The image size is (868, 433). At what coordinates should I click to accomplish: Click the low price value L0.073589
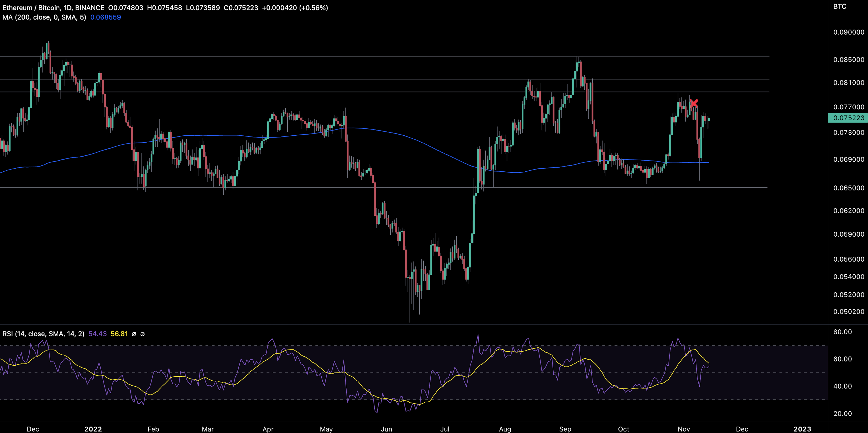coord(203,8)
